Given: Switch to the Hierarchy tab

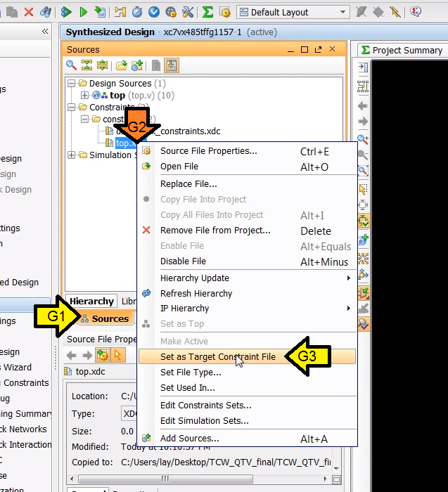Looking at the screenshot, I should click(x=91, y=302).
